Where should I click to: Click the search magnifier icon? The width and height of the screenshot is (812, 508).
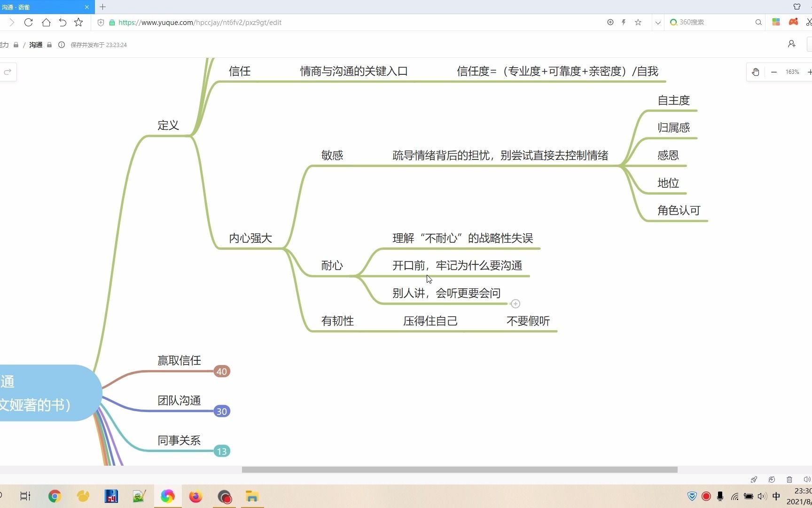(x=758, y=22)
